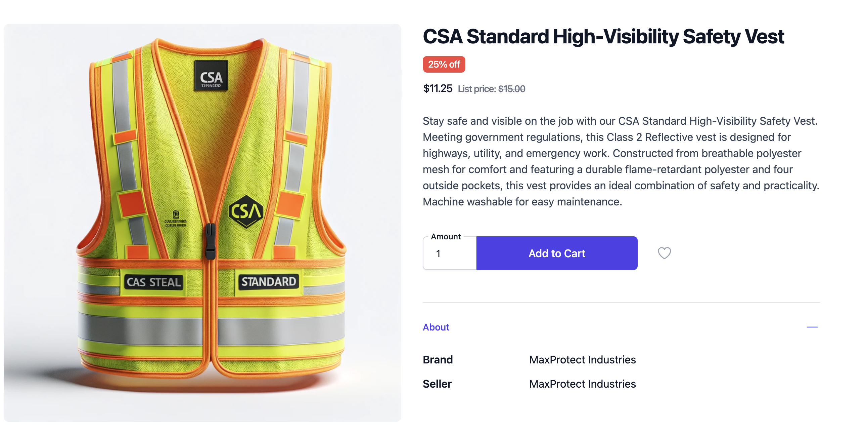Click the product description paragraph
Screen dimensions: 868x430
621,161
